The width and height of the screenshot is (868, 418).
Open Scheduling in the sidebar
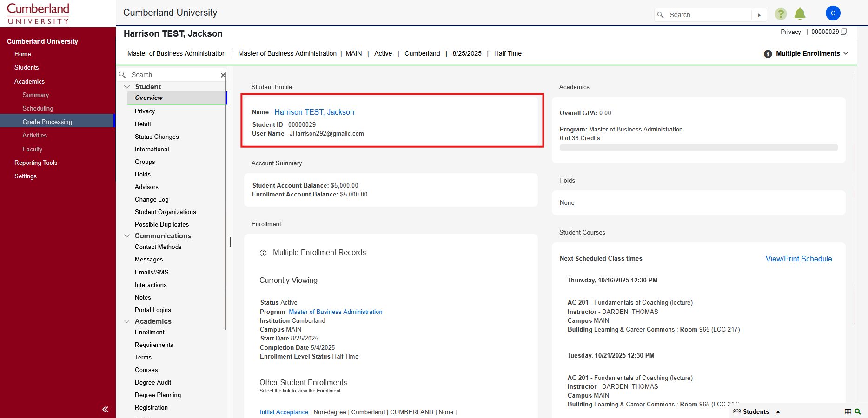(38, 108)
